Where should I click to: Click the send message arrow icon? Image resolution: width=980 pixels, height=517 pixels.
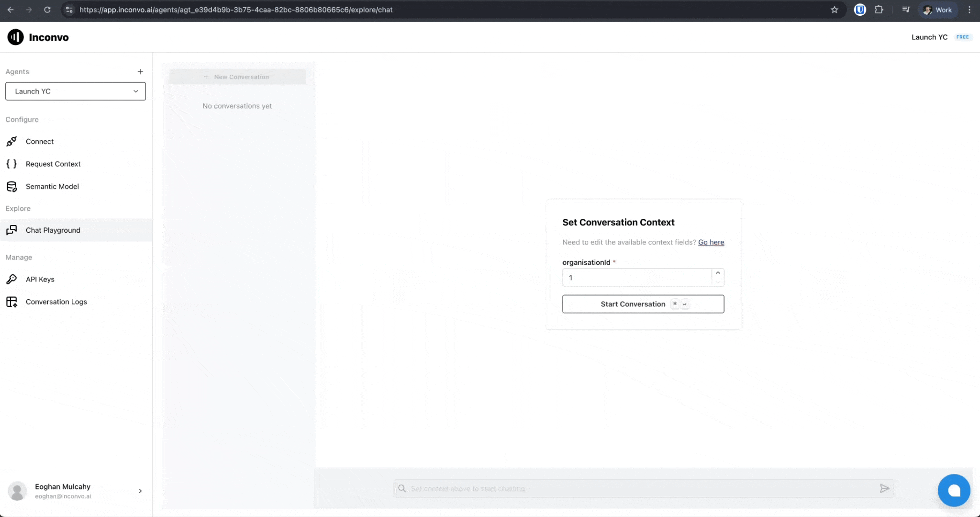click(884, 488)
